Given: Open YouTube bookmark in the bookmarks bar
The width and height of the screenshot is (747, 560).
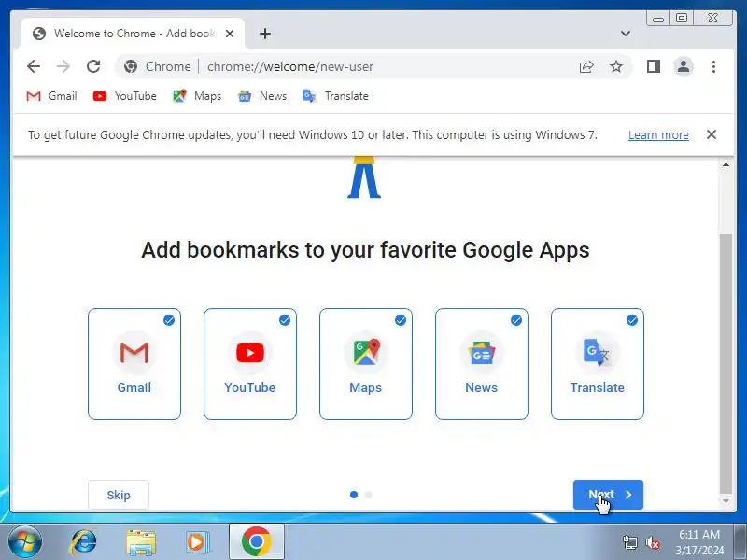Looking at the screenshot, I should tap(125, 96).
